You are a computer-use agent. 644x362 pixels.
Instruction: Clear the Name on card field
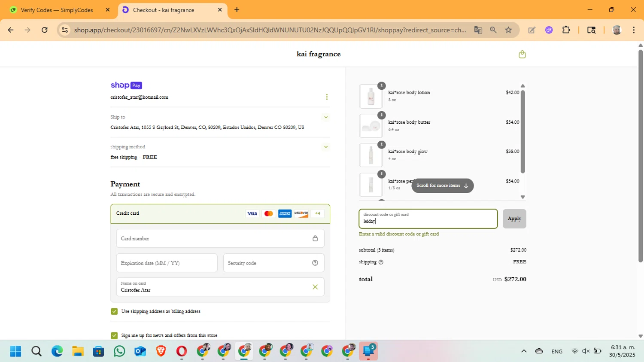coord(315,287)
